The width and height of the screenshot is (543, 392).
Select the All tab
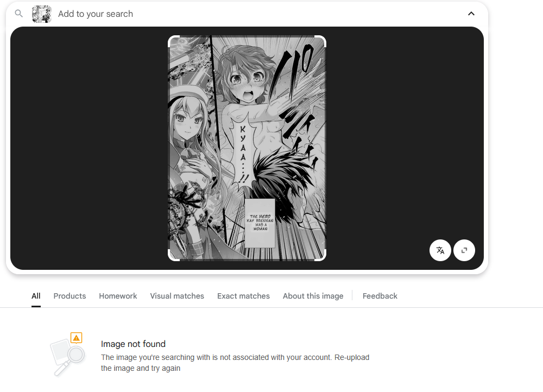pyautogui.click(x=36, y=296)
